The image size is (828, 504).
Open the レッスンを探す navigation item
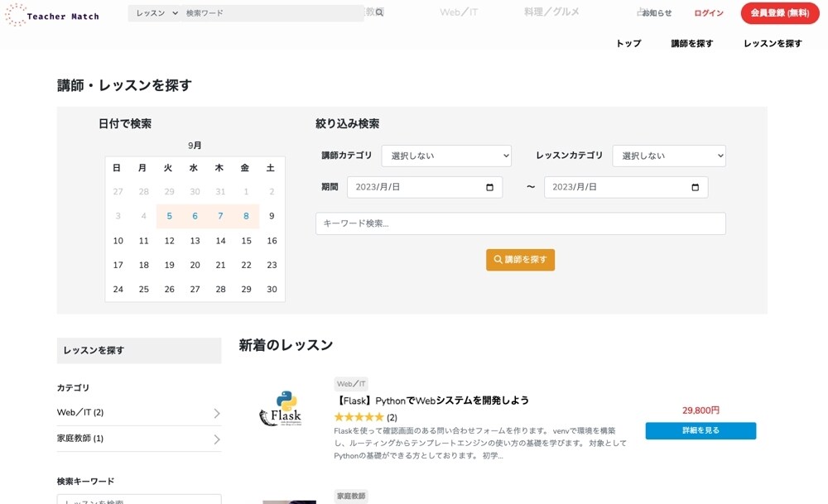click(773, 43)
